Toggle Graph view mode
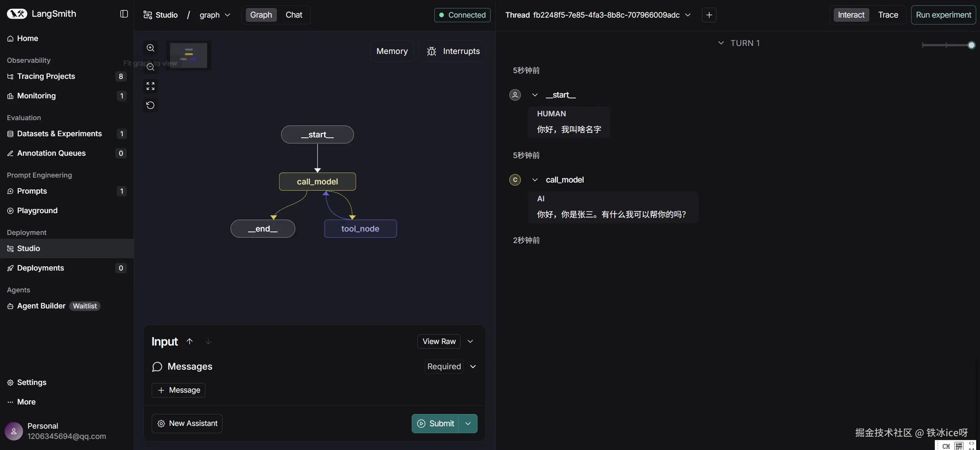Viewport: 980px width, 450px height. coord(261,15)
